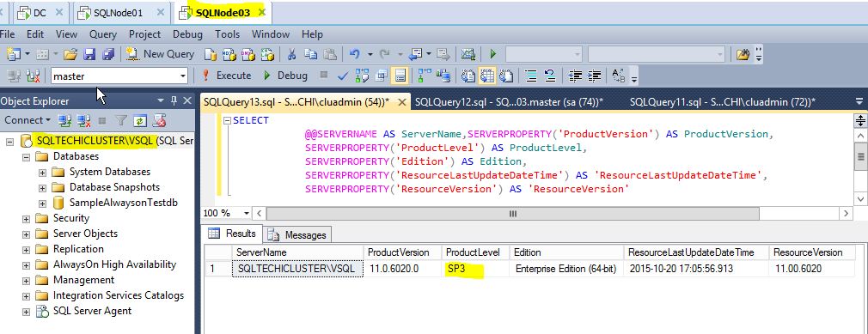This screenshot has width=868, height=334.
Task: Click the Parse checkmark icon
Action: pyautogui.click(x=343, y=76)
